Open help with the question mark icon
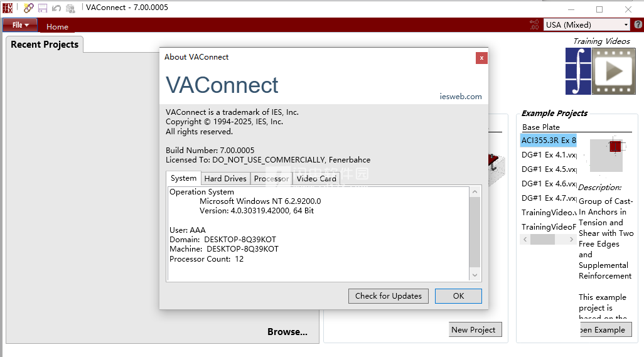Screen dimensions: 644x357 pos(638,25)
